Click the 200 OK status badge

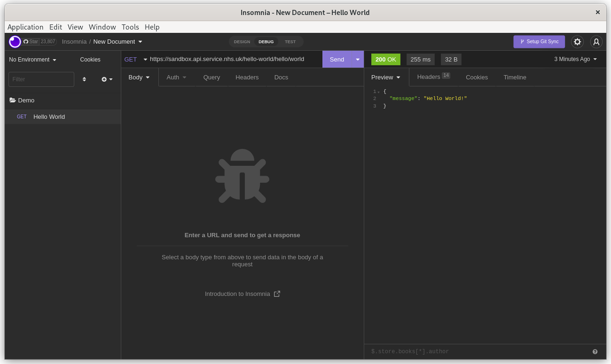pos(386,59)
